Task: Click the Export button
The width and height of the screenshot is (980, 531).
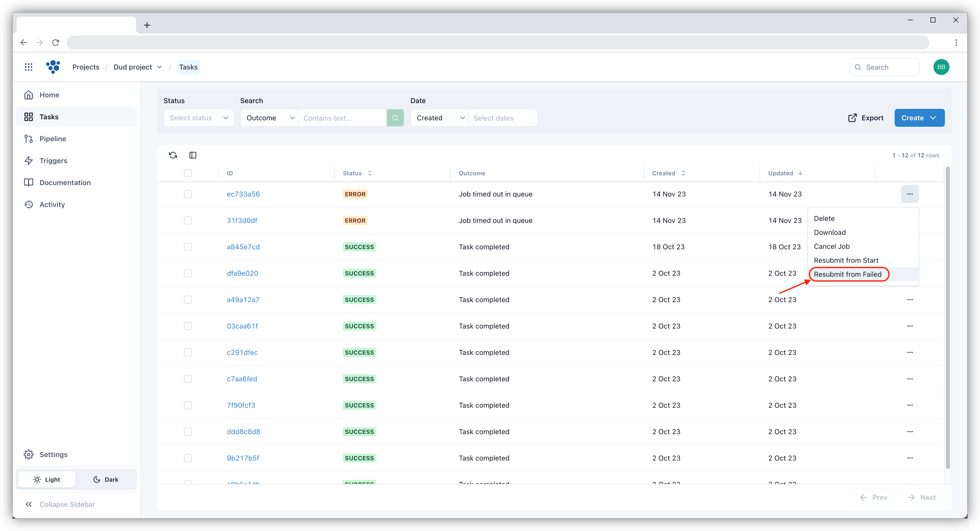Action: click(x=866, y=118)
